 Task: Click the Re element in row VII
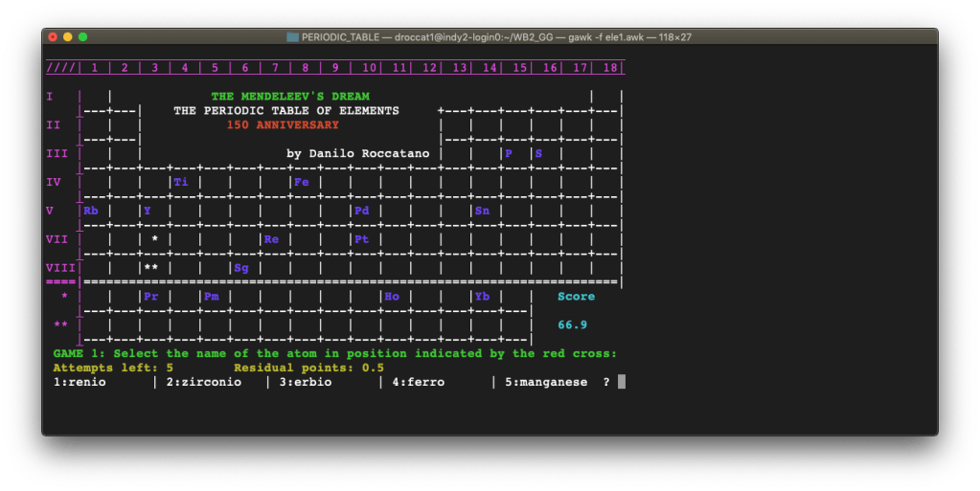(271, 239)
